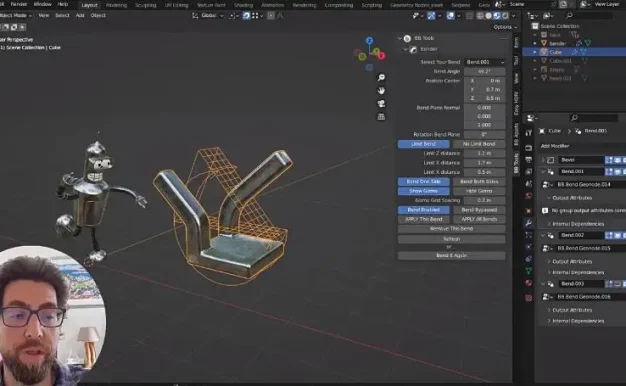Select Bend Bypassed option
626x386 pixels.
479,210
